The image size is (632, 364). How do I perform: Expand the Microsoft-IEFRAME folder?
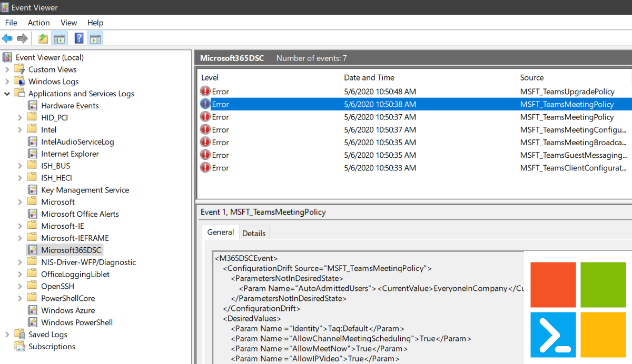[x=20, y=238]
